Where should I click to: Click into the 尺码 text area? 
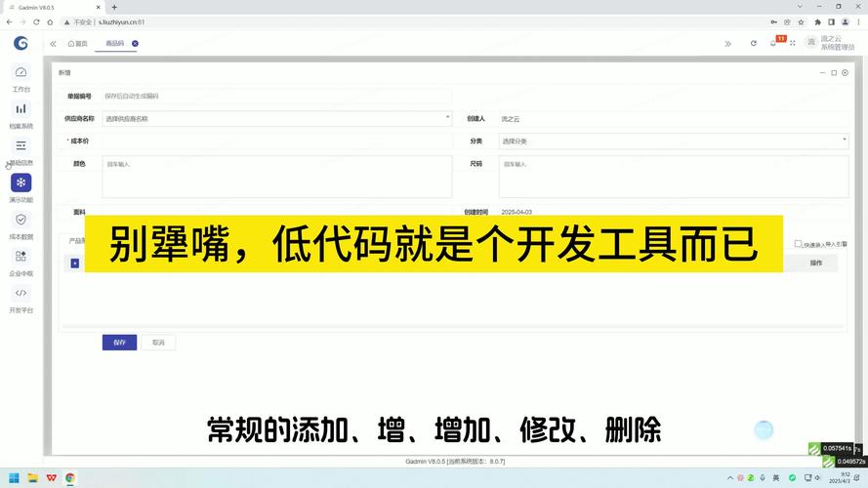pos(674,177)
